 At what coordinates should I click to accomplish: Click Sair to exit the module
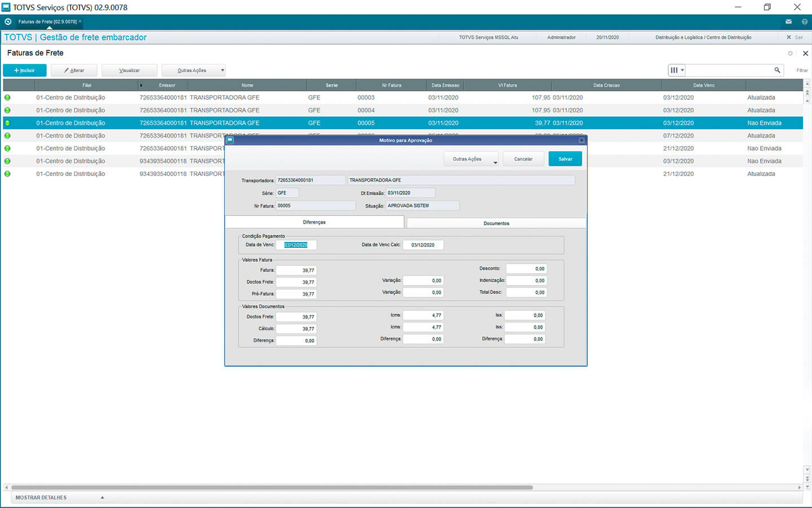point(795,37)
